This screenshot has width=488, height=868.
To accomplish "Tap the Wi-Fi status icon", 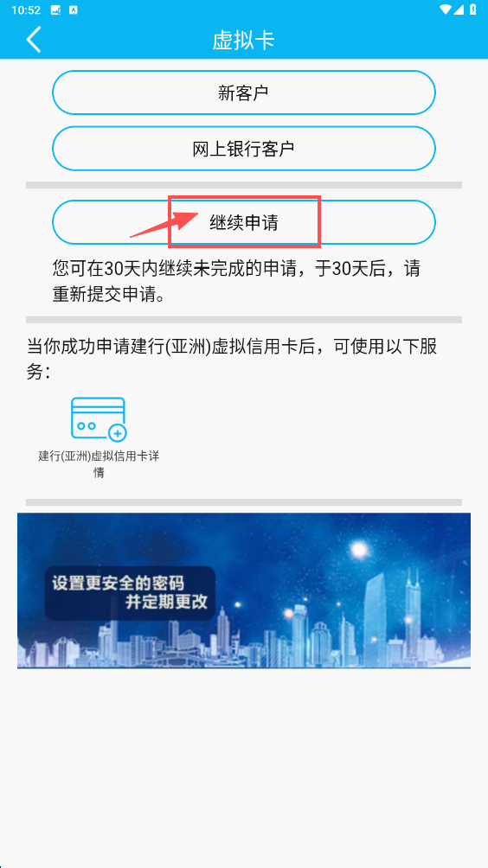I will tap(446, 10).
